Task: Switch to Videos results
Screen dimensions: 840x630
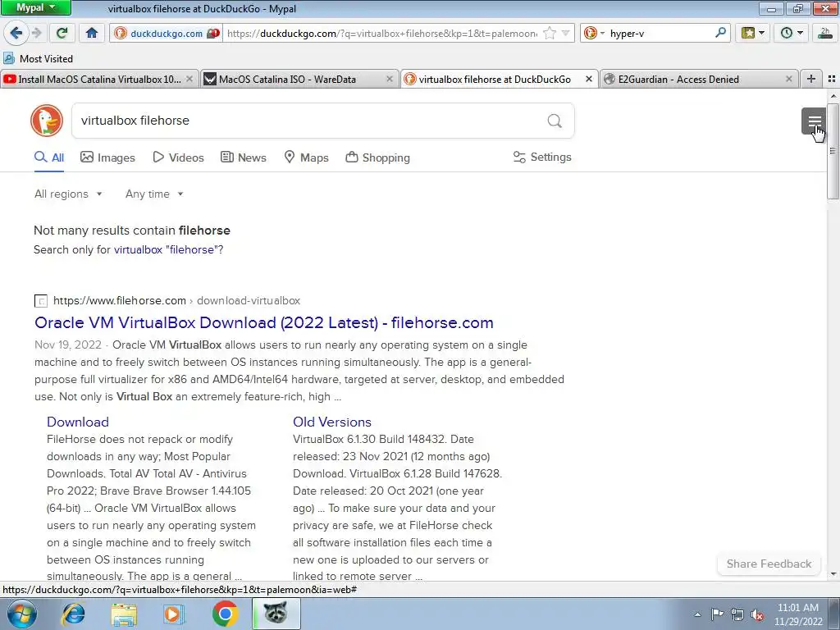Action: coord(178,157)
